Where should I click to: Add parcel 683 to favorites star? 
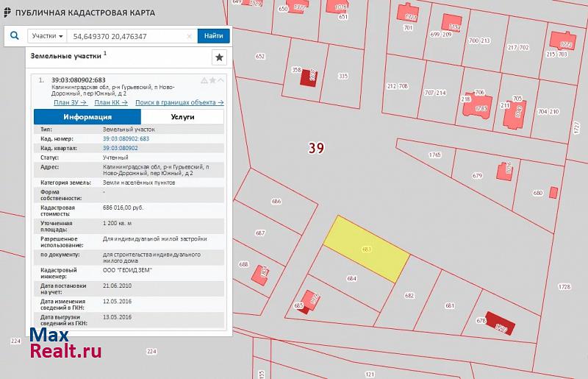point(212,80)
